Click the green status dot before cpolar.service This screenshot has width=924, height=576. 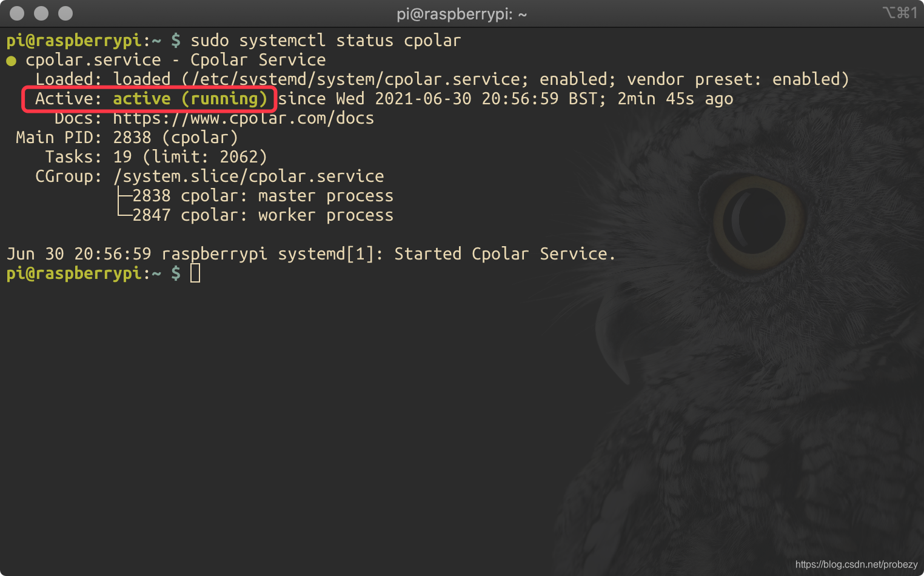tap(11, 61)
